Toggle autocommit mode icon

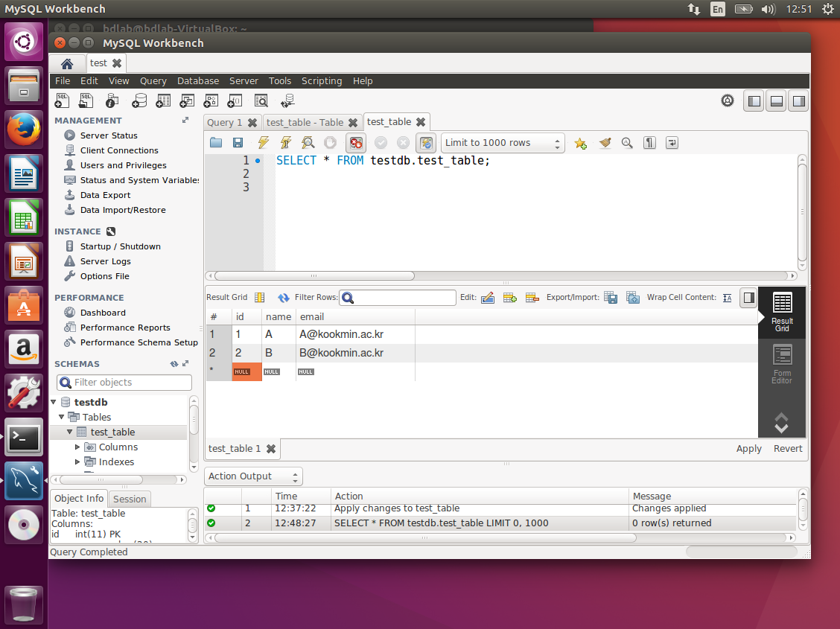pyautogui.click(x=426, y=143)
